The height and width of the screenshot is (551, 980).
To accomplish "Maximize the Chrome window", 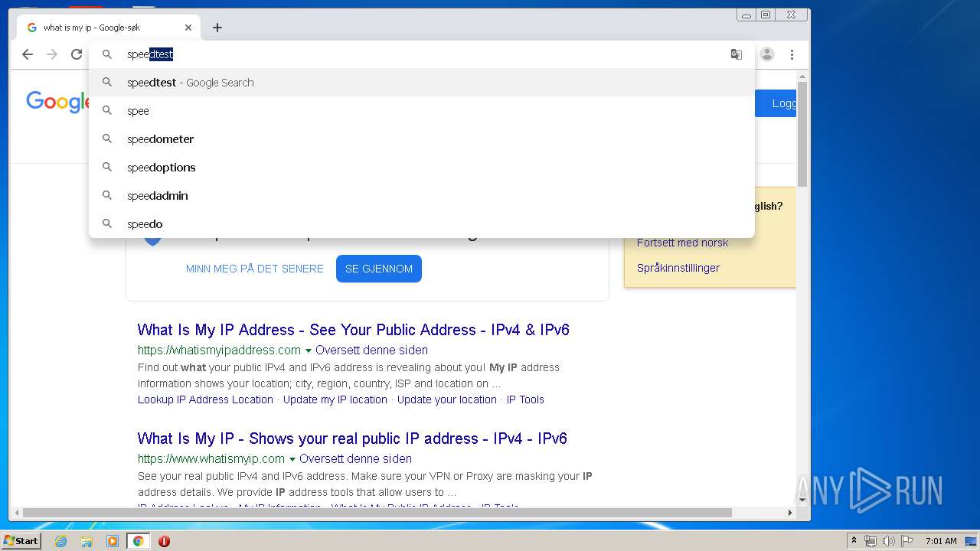I will point(766,15).
